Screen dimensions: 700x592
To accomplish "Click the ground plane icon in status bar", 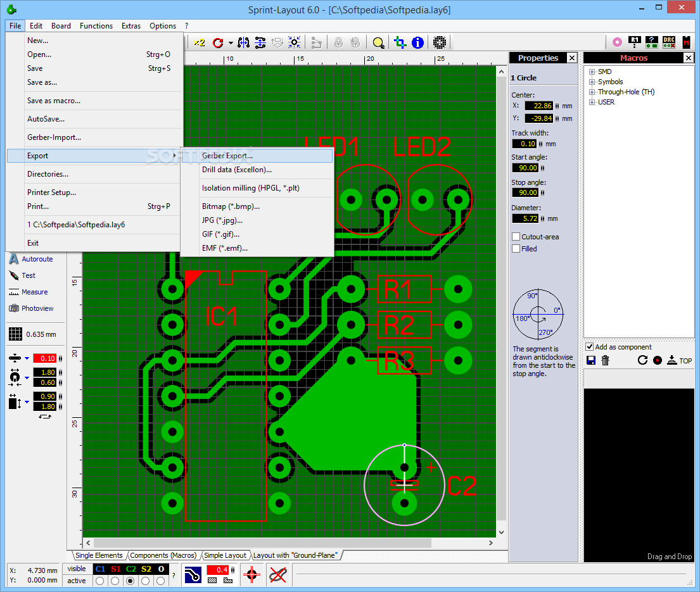I will [x=193, y=575].
